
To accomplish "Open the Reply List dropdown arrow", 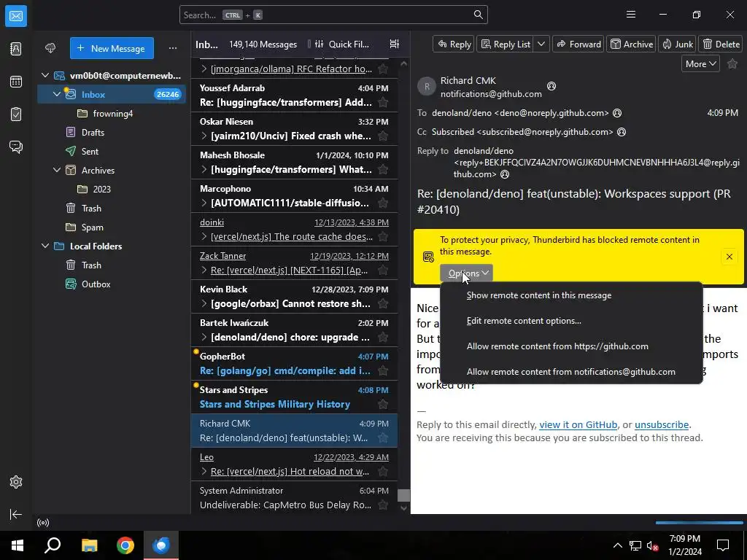I will [x=541, y=44].
